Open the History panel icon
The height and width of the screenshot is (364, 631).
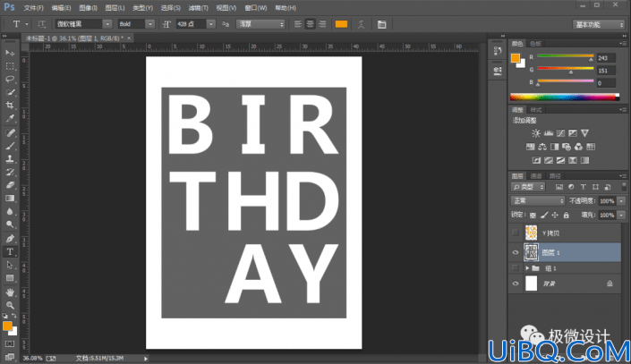click(498, 51)
